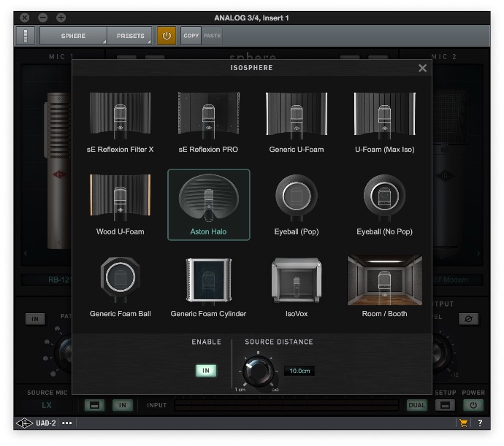504x446 pixels.
Task: Select the Generic U-Foam filter
Action: point(297,122)
